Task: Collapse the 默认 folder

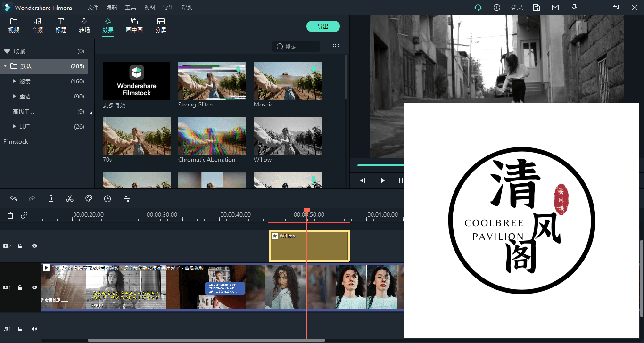Action: coord(5,66)
